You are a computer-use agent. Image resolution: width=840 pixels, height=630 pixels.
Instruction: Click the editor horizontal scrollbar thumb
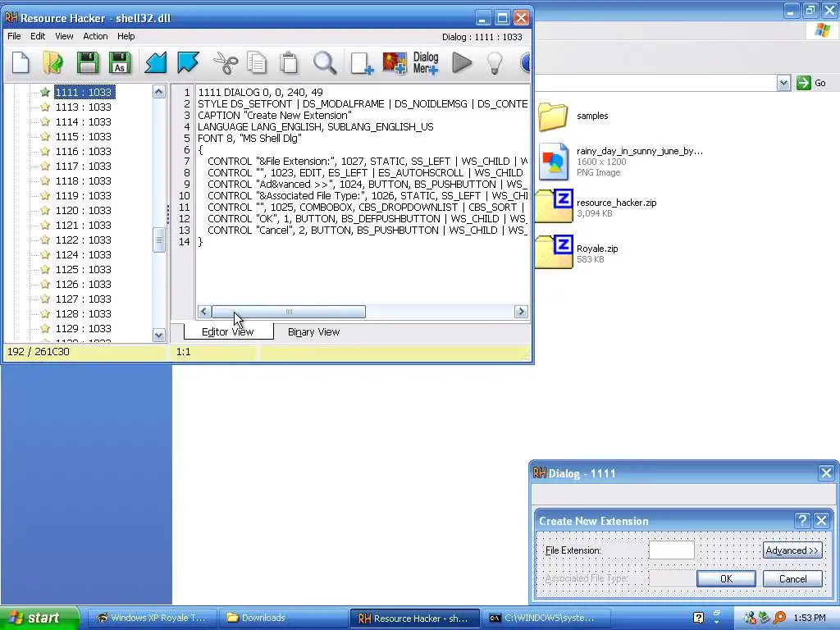[289, 311]
